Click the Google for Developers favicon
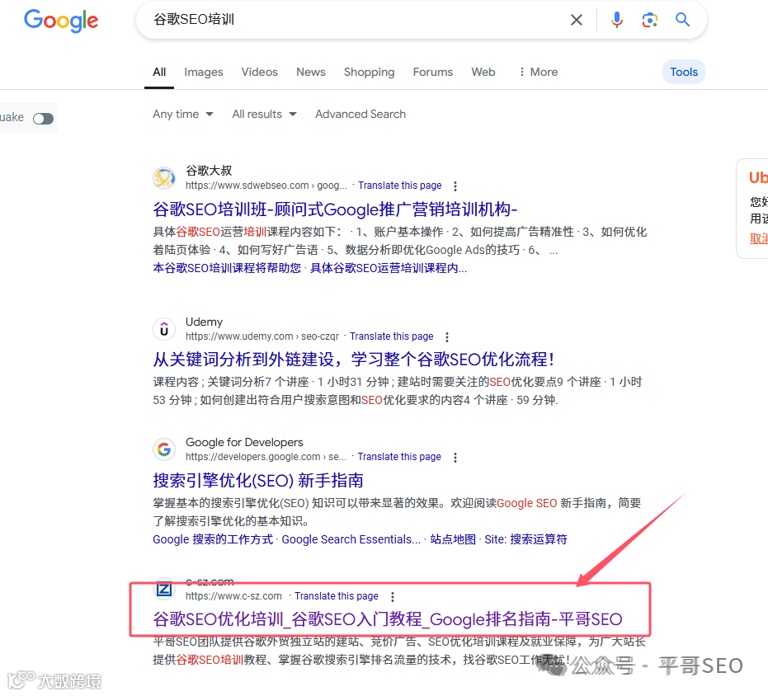The height and width of the screenshot is (696, 768). pos(164,449)
